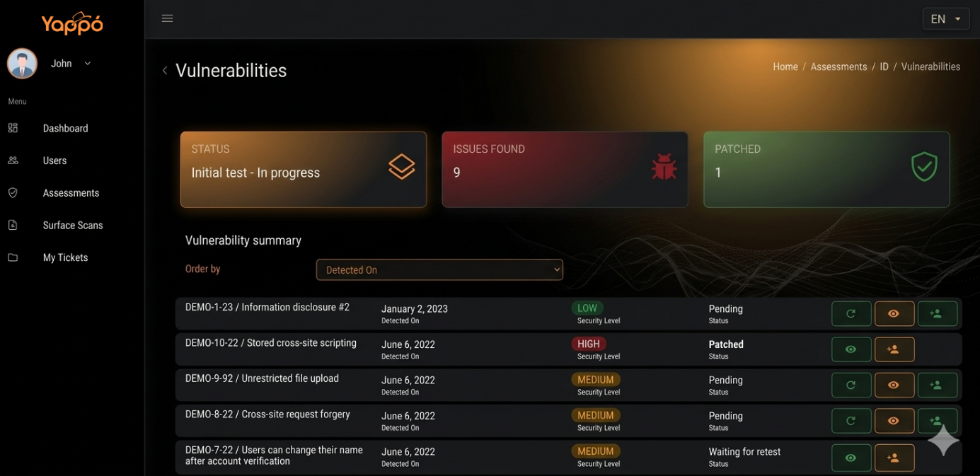Show details of DEMO-7-22 name change issue

[x=851, y=458]
